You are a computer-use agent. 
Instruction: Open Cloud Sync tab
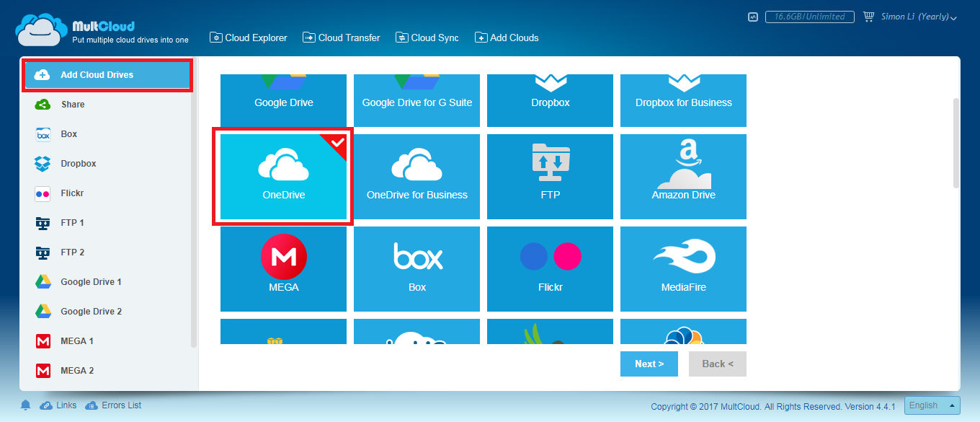tap(427, 38)
